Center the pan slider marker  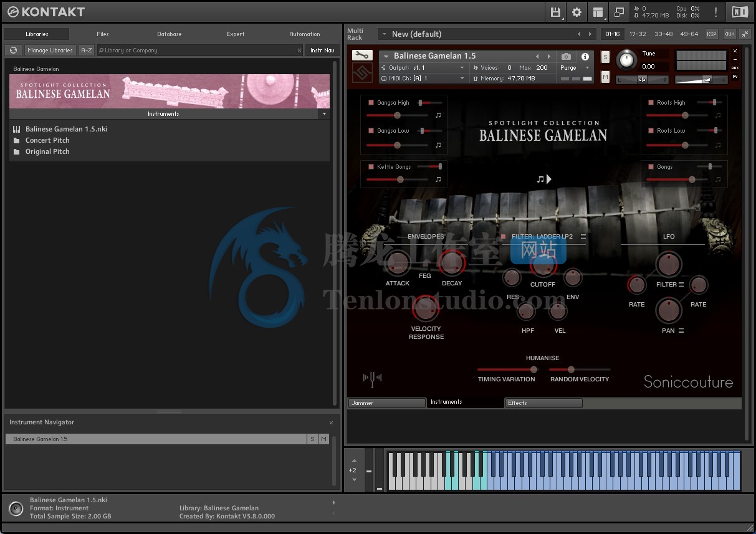click(642, 79)
